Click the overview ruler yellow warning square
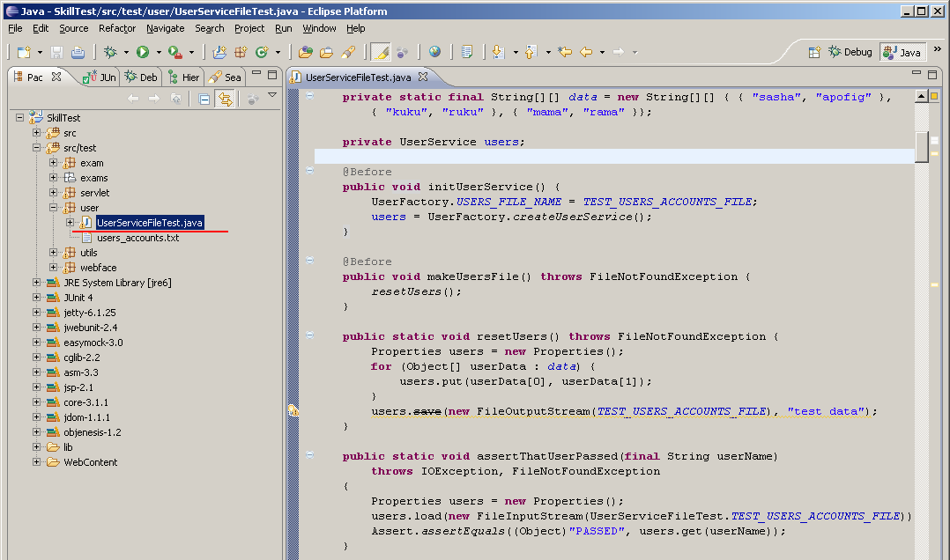The width and height of the screenshot is (950, 560). pyautogui.click(x=934, y=96)
